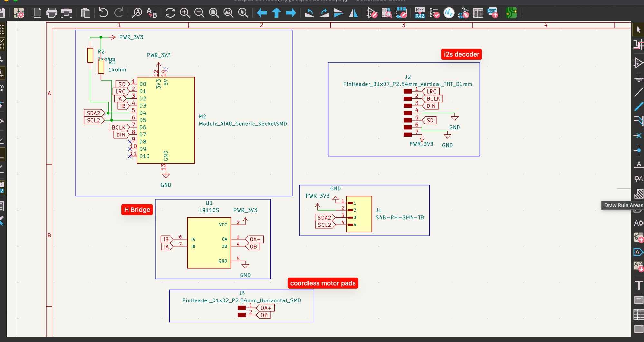Zoom to fit all objects
The image size is (644, 342).
coord(229,13)
